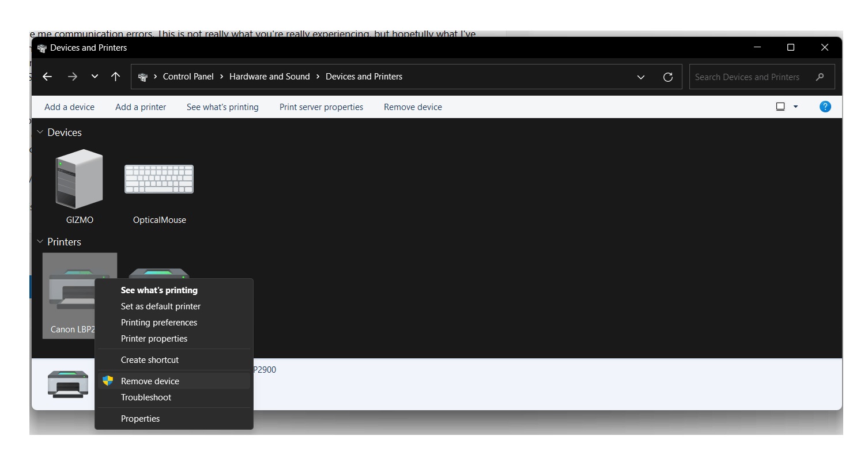Go back with the left arrow
Screen dimensions: 868x462
point(47,77)
